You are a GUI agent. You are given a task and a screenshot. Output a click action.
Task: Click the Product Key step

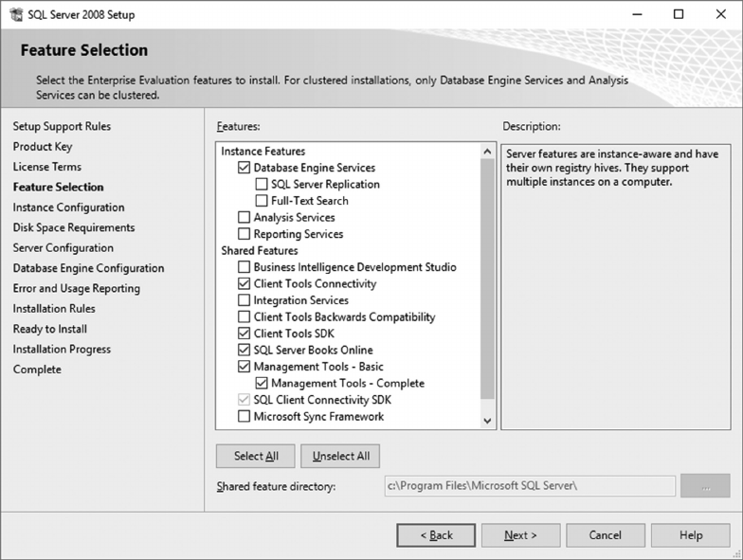[43, 146]
